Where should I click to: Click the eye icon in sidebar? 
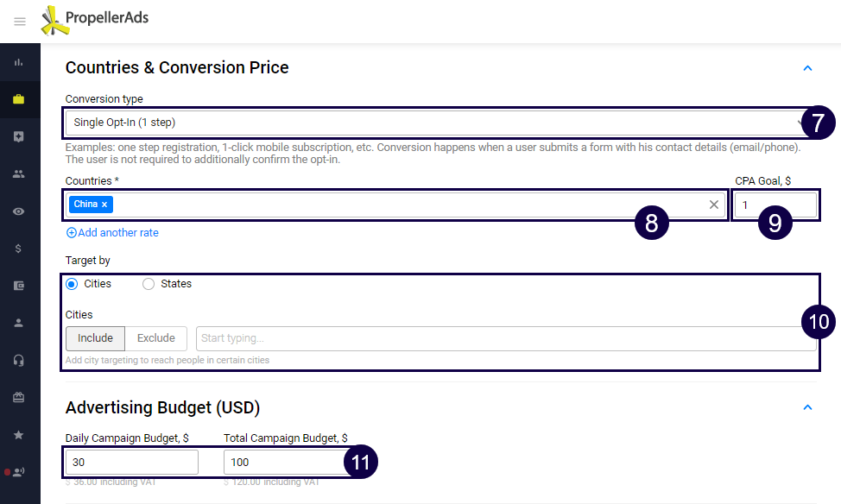point(19,211)
